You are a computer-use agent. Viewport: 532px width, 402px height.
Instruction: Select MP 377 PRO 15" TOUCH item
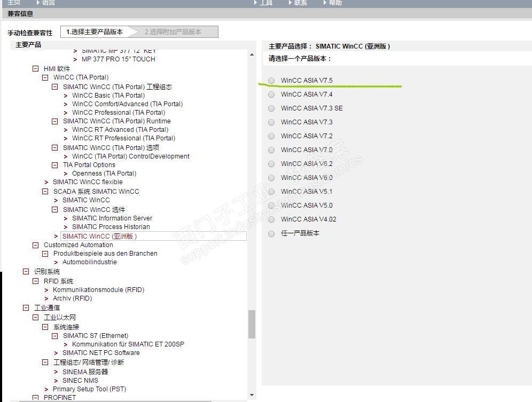[x=119, y=59]
